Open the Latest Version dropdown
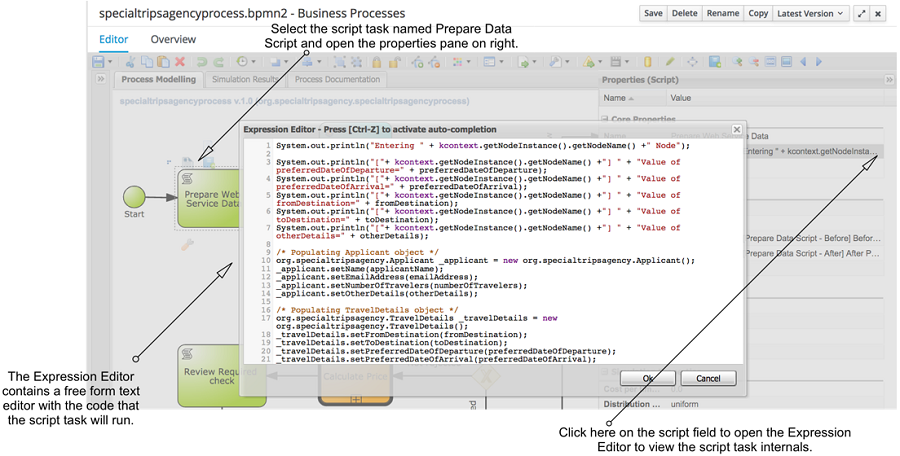This screenshot has height=456, width=900. [x=809, y=14]
